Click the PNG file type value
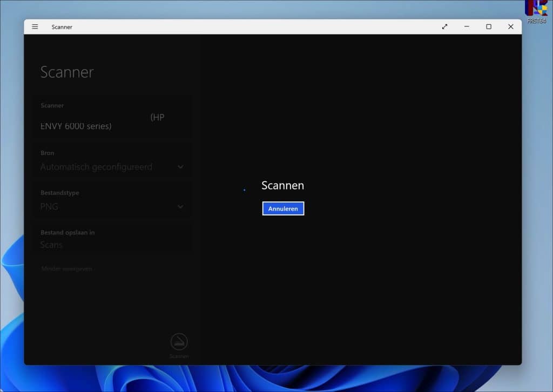The width and height of the screenshot is (553, 392). point(49,206)
